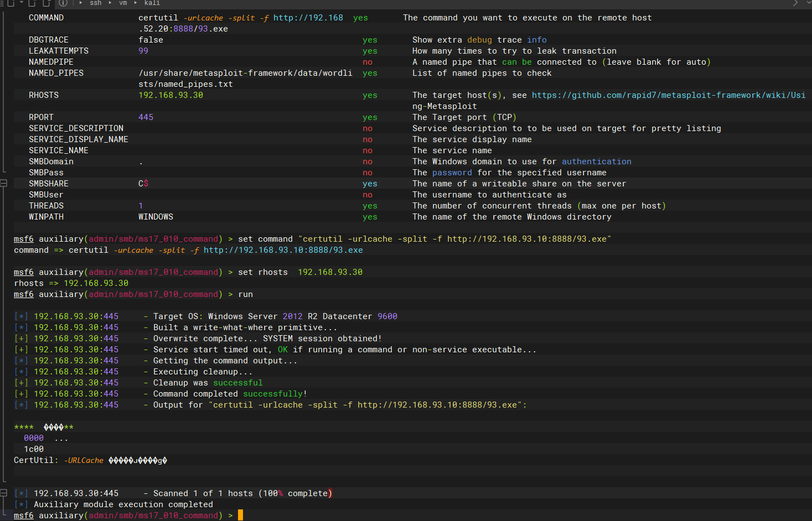812x521 pixels.
Task: Click the COMMAND option name
Action: (x=46, y=18)
